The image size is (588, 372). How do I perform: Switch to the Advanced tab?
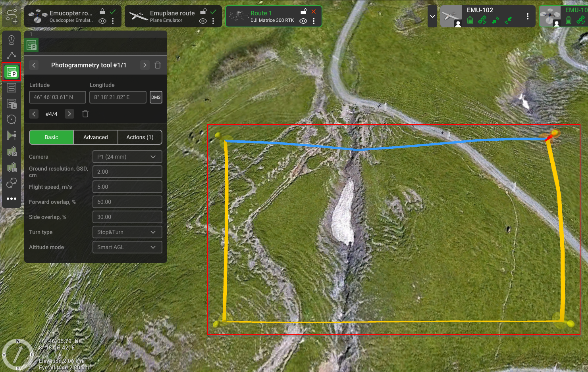96,137
